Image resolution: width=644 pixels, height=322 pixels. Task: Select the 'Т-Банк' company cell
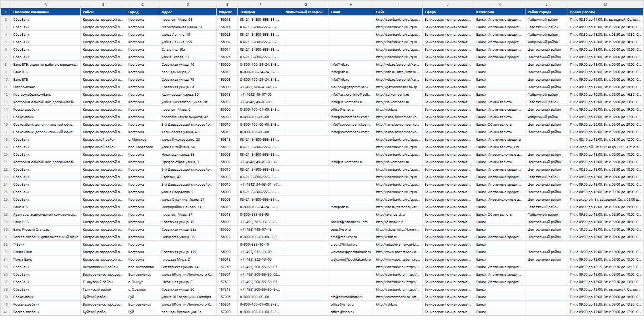click(x=46, y=245)
